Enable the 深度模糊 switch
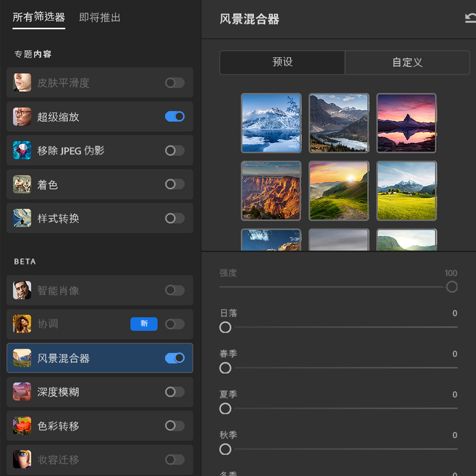Viewport: 476px width, 476px height. 175,392
